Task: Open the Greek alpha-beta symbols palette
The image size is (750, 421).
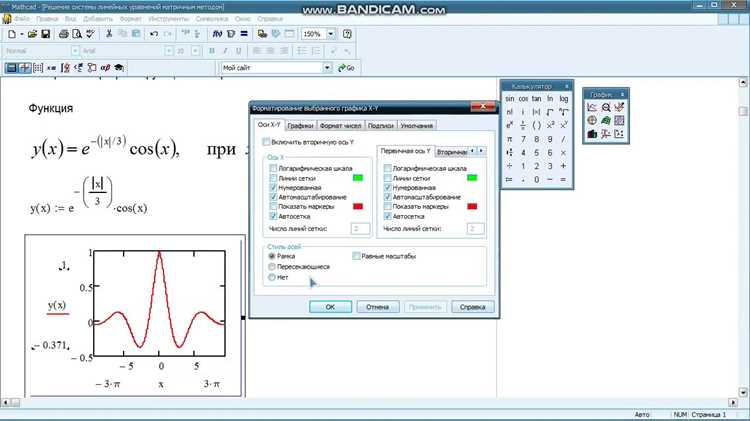Action: point(105,68)
